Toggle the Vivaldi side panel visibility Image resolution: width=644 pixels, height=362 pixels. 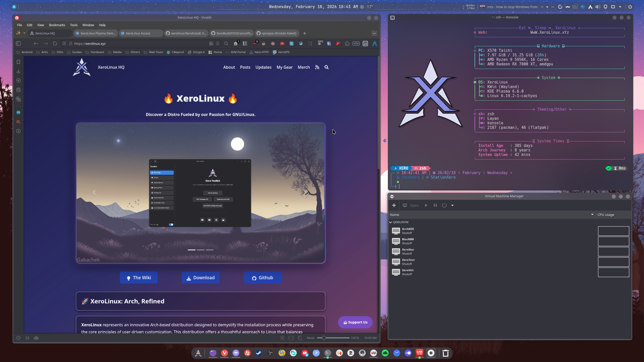click(x=19, y=44)
